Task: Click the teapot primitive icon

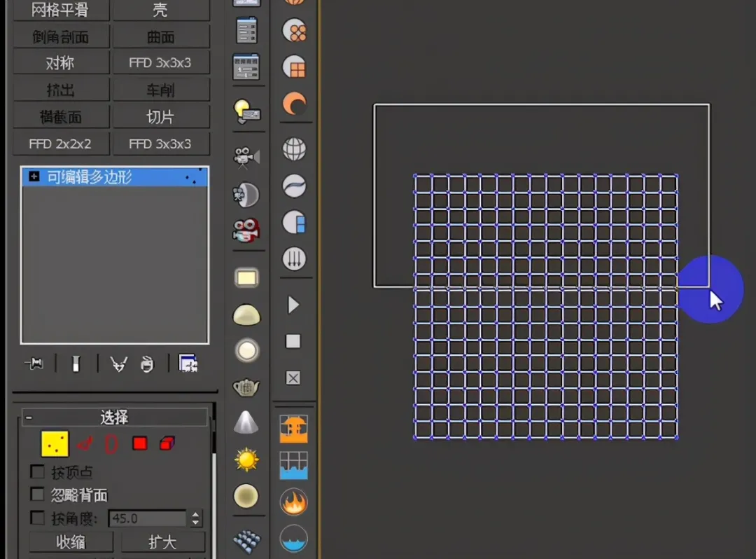Action: (x=246, y=387)
